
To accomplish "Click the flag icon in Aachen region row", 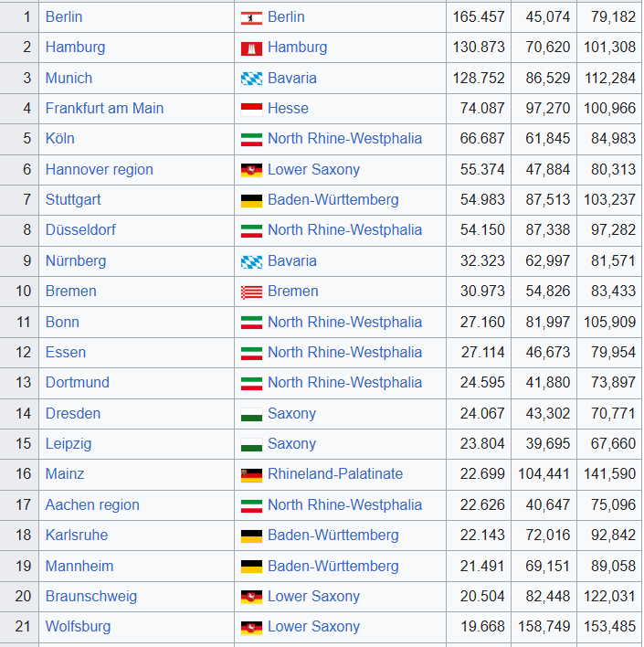I will tap(251, 505).
